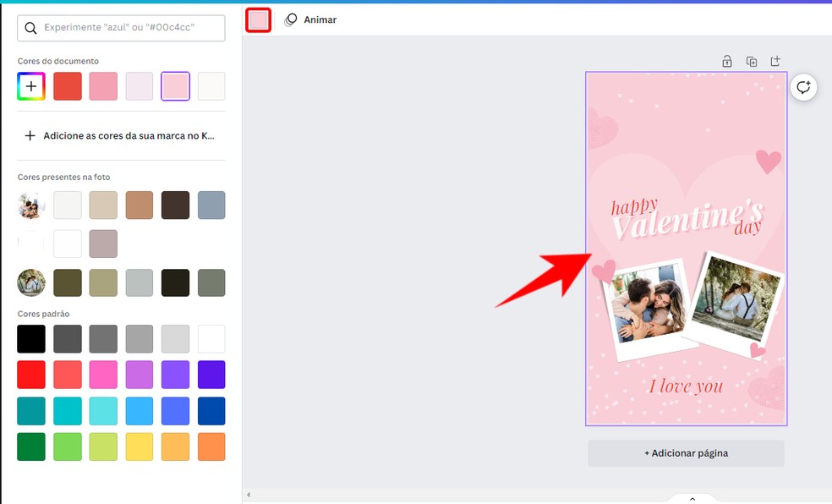Image resolution: width=832 pixels, height=504 pixels.
Task: Select the violet default color swatch
Action: click(175, 375)
